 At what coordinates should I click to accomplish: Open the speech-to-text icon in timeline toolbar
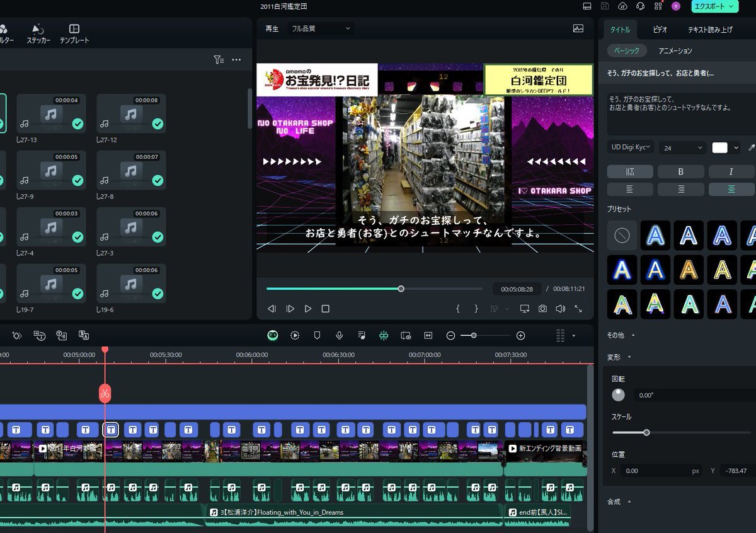39,335
